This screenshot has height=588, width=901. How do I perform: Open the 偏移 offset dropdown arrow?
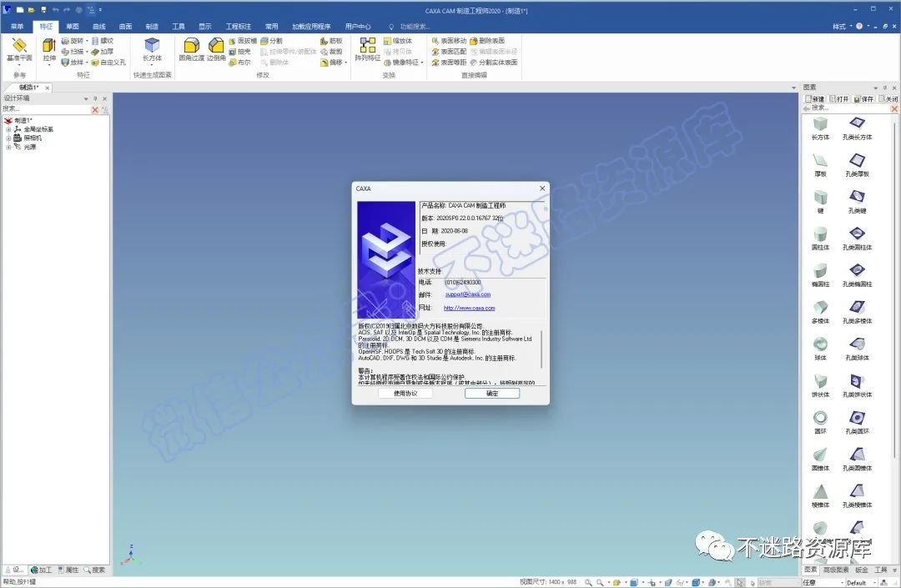pyautogui.click(x=346, y=63)
